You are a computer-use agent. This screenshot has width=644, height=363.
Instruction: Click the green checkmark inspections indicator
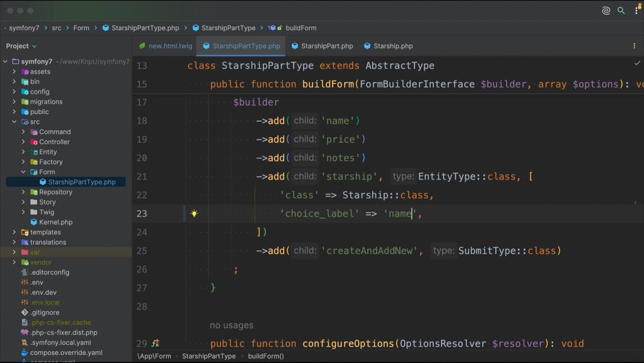(637, 63)
